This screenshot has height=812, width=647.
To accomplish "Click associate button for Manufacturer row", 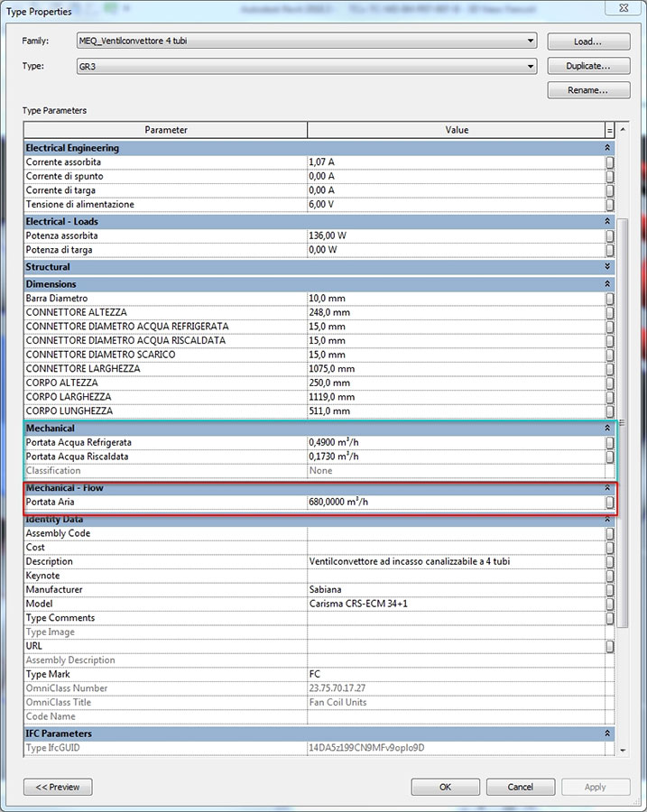I will [610, 590].
